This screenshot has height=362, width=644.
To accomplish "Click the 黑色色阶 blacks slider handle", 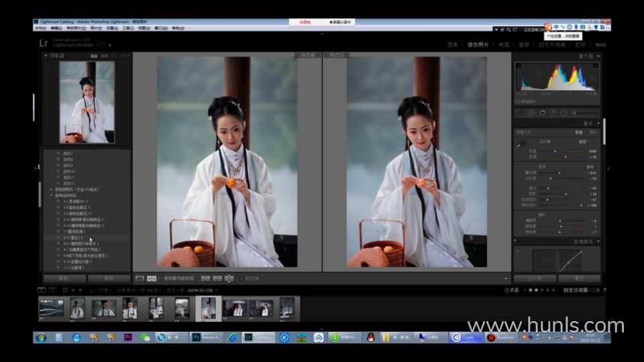I will [581, 205].
